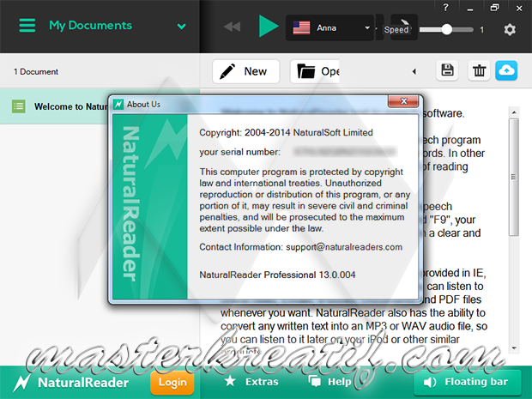Click the Copyright 2004-2014 NaturalSoft Limited text

286,132
